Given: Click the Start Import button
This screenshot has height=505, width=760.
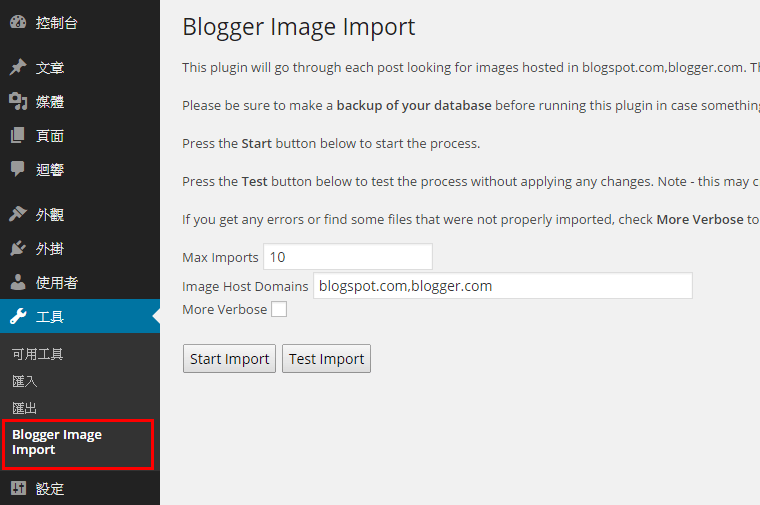Looking at the screenshot, I should [x=229, y=359].
